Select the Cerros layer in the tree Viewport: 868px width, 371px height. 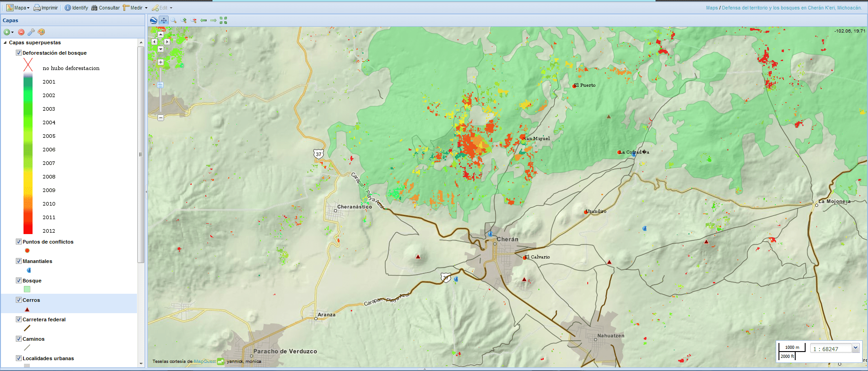31,300
